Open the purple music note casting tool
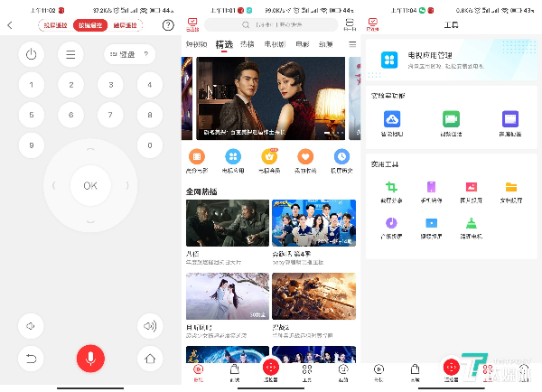This screenshot has height=392, width=542. pyautogui.click(x=391, y=223)
